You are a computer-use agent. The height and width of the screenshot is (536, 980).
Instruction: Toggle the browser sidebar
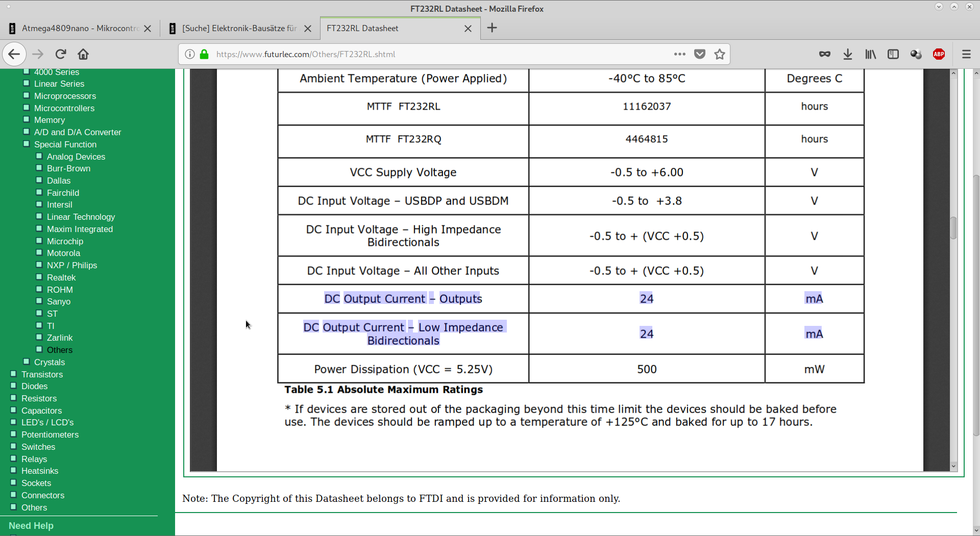tap(893, 54)
